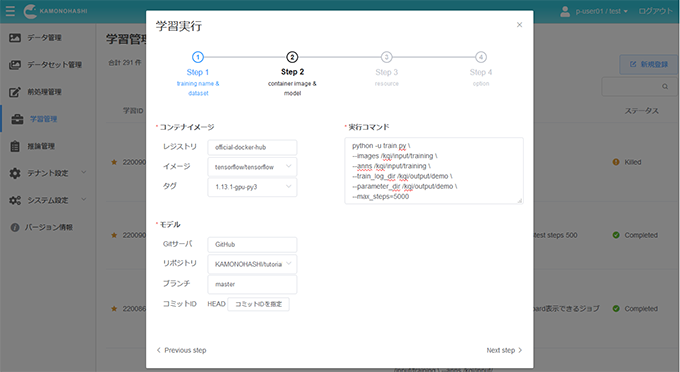The width and height of the screenshot is (680, 372).
Task: Click Completed icon in test steps 500 row
Action: 616,235
